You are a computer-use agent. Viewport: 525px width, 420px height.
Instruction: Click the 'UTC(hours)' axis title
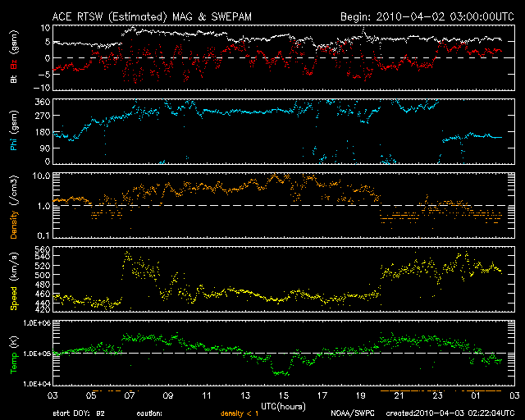(283, 407)
